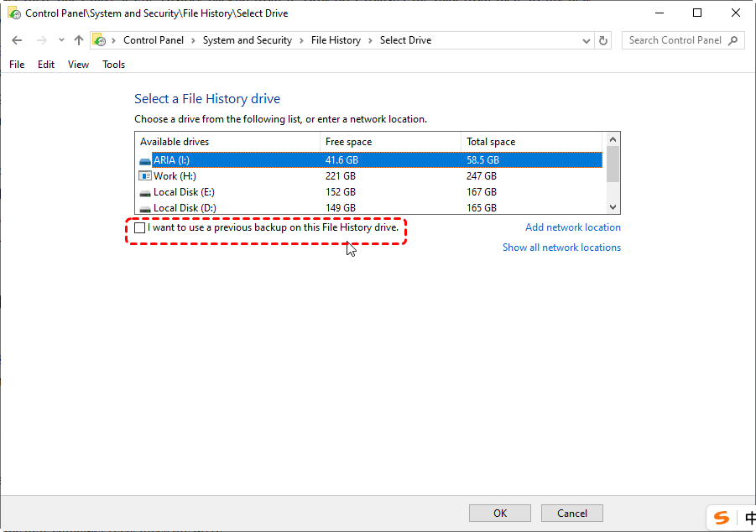Image resolution: width=756 pixels, height=532 pixels.
Task: Click the drive list scroll down arrow
Action: click(x=613, y=207)
